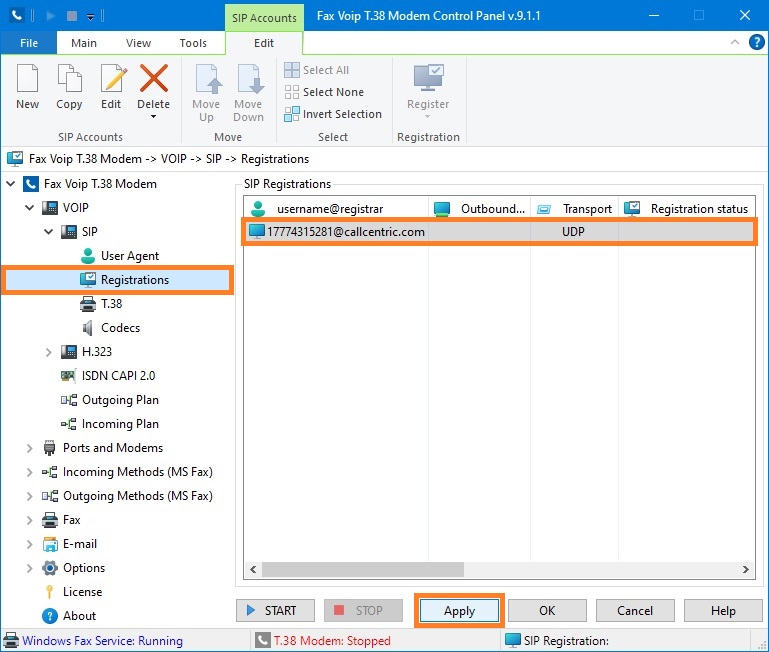
Task: Switch to the Edit ribbon tab
Action: click(264, 43)
